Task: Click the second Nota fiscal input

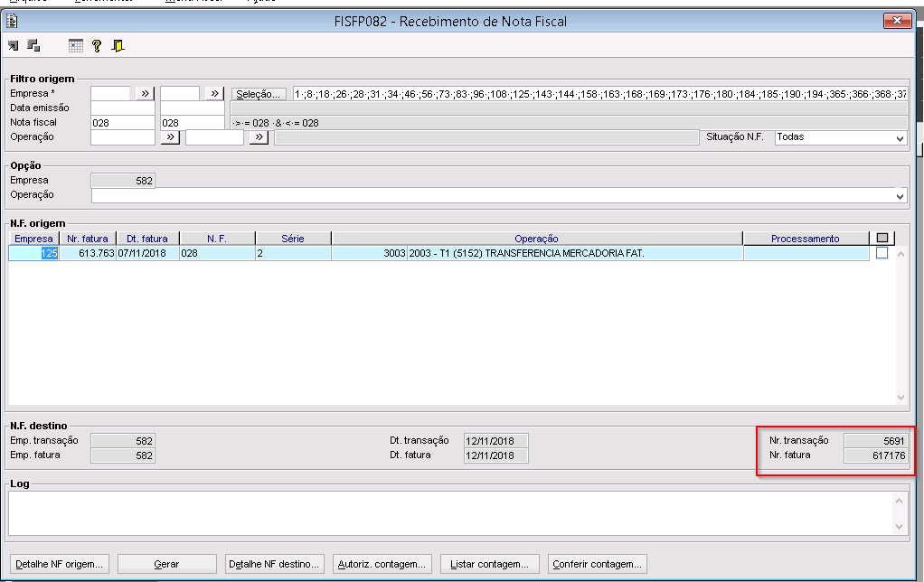Action: tap(192, 123)
